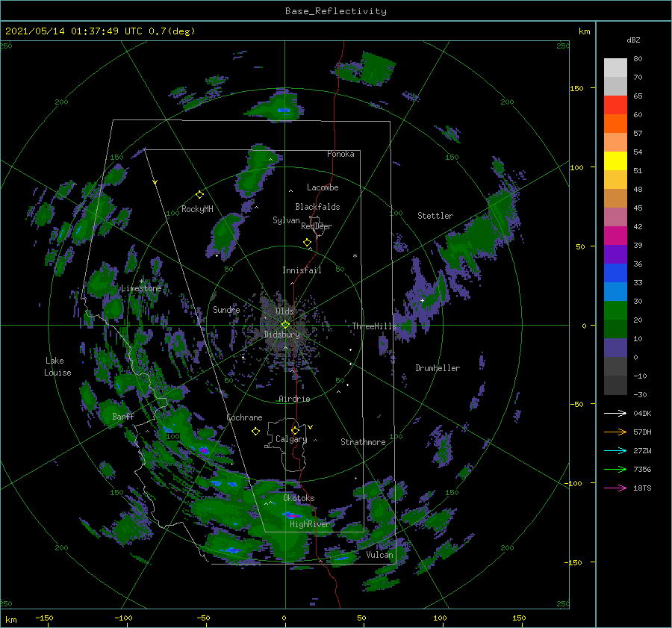Click the Innisfail city label

coord(302,270)
